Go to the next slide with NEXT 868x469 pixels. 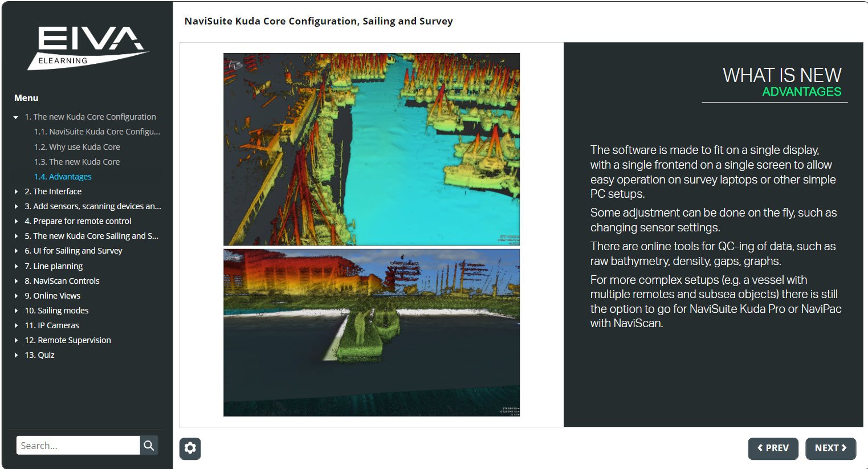click(x=830, y=448)
